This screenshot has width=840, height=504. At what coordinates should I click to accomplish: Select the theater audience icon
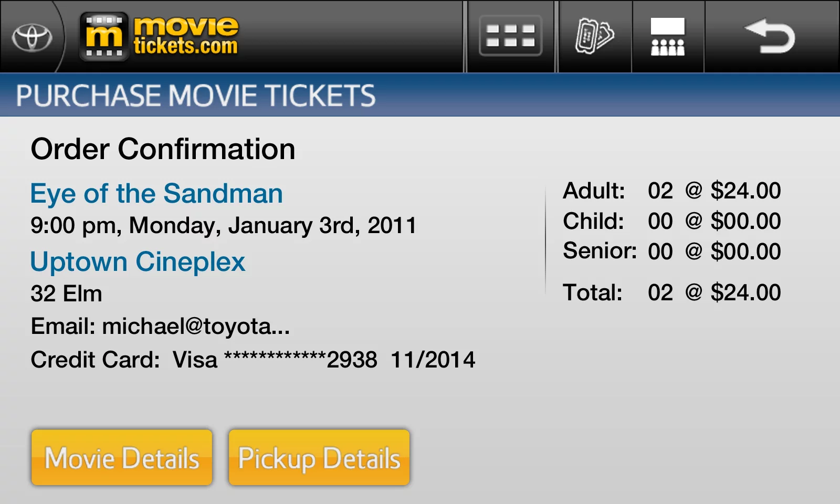(668, 36)
